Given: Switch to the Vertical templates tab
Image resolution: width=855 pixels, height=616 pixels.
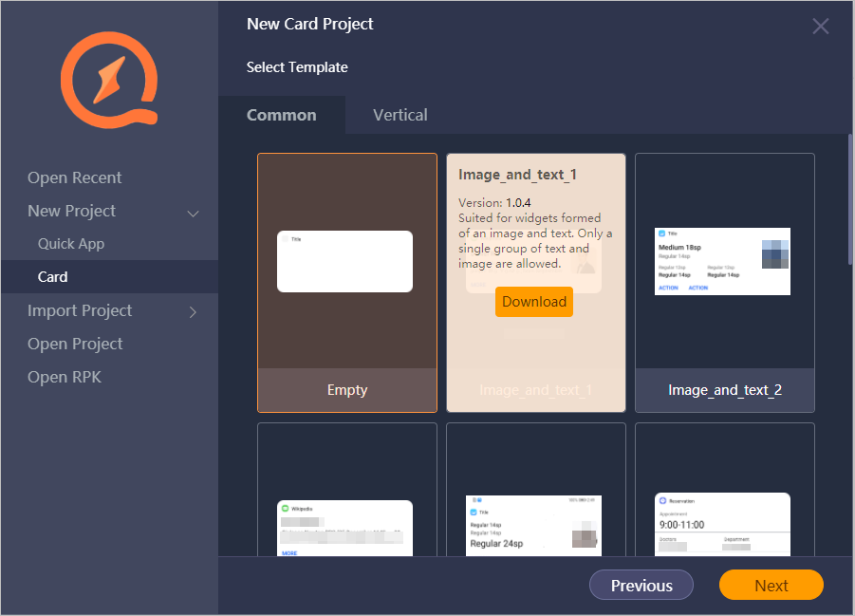Looking at the screenshot, I should [400, 115].
